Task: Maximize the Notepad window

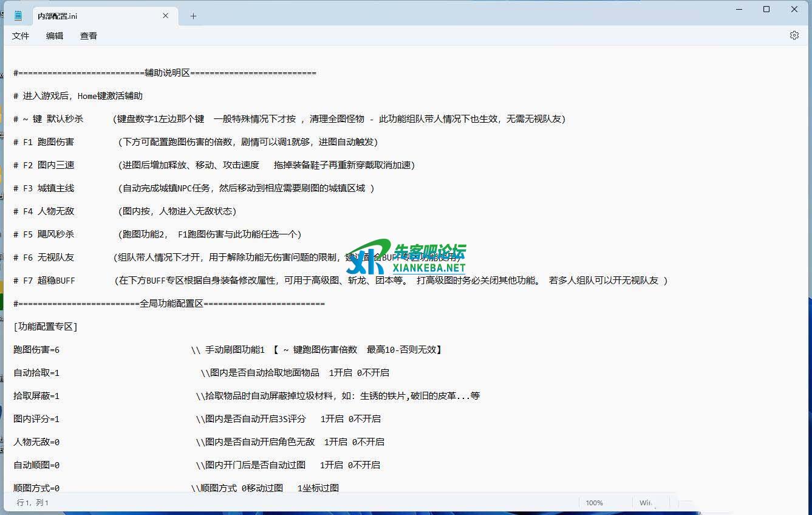Action: tap(766, 9)
